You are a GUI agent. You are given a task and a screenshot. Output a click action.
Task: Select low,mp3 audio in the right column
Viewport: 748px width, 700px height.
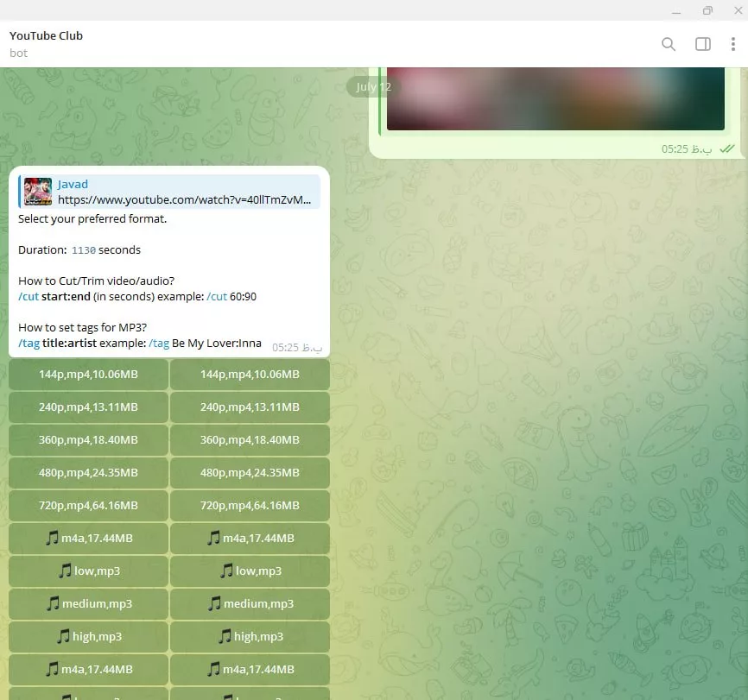click(250, 571)
